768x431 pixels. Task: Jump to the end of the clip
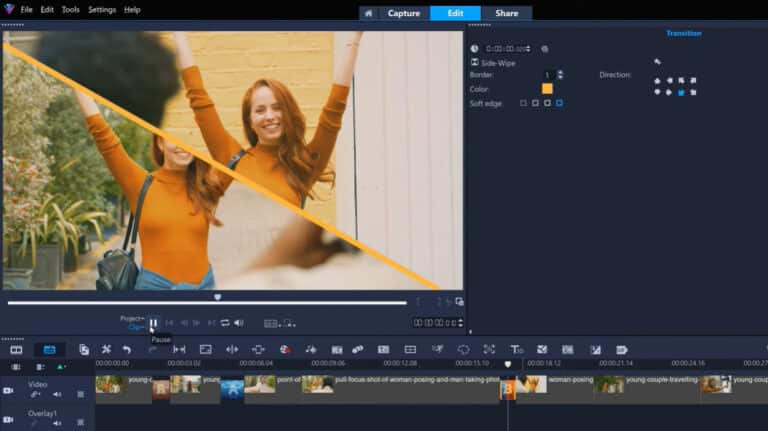pyautogui.click(x=211, y=323)
